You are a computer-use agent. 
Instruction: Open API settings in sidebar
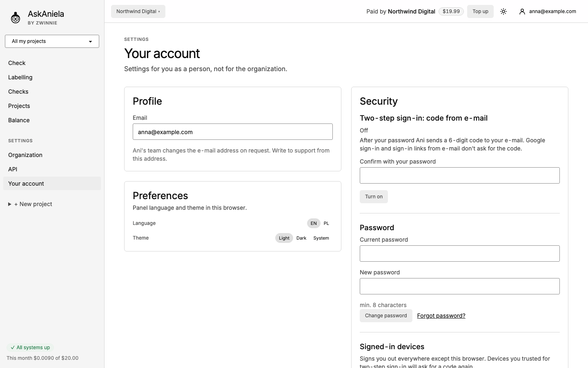(52, 169)
